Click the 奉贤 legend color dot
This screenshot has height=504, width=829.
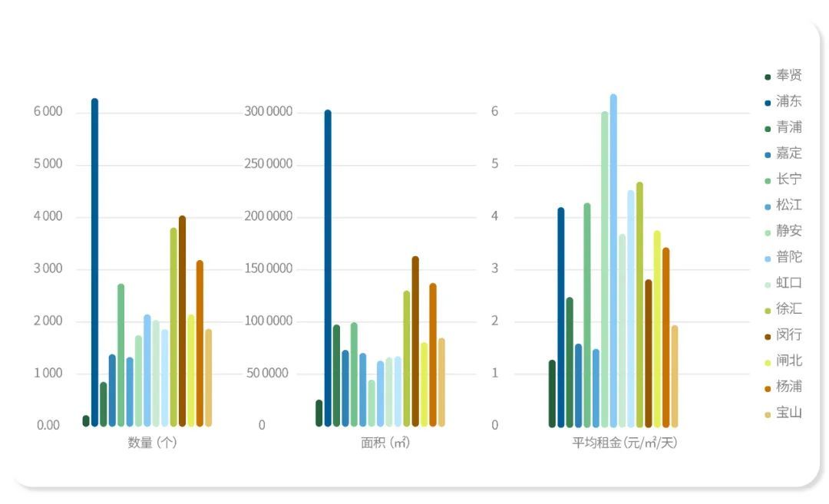(x=768, y=77)
